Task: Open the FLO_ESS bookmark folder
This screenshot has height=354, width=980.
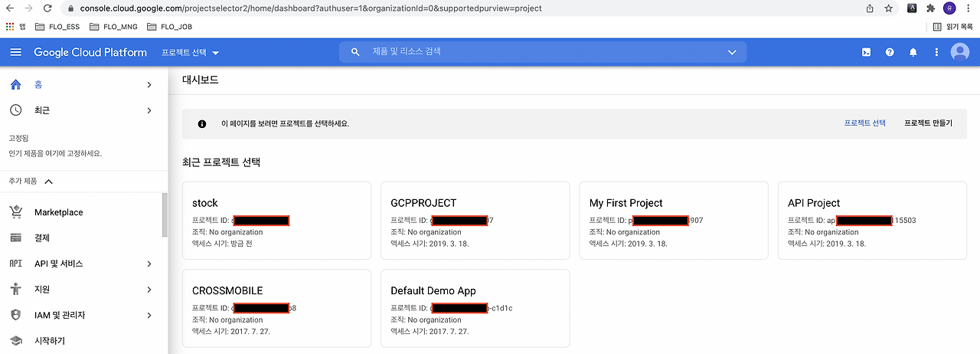Action: click(x=58, y=27)
